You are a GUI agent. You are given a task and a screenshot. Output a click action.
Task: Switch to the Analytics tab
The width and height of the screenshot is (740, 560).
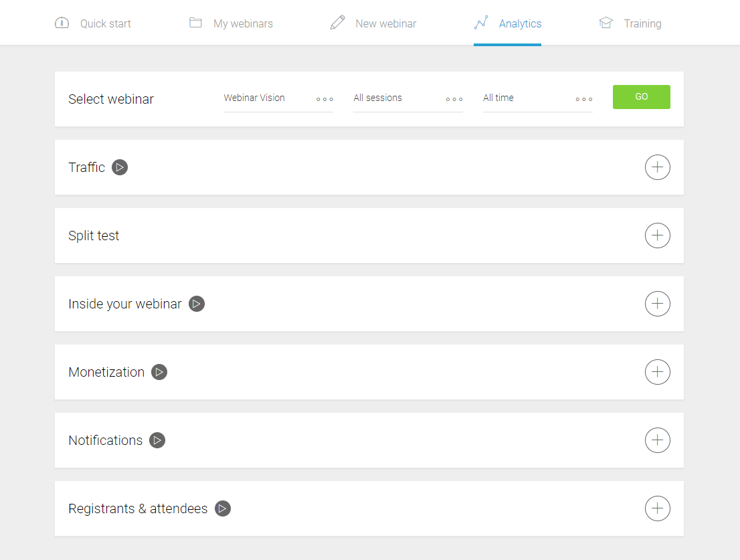coord(508,23)
